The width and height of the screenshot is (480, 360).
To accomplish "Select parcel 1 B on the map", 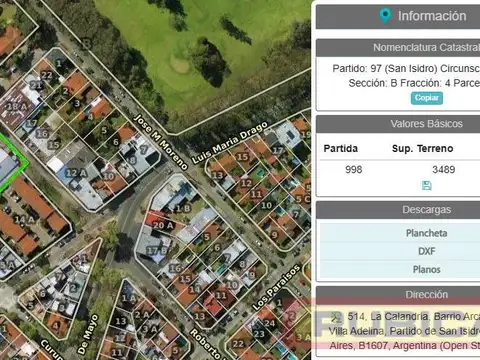I will (x=183, y=208).
